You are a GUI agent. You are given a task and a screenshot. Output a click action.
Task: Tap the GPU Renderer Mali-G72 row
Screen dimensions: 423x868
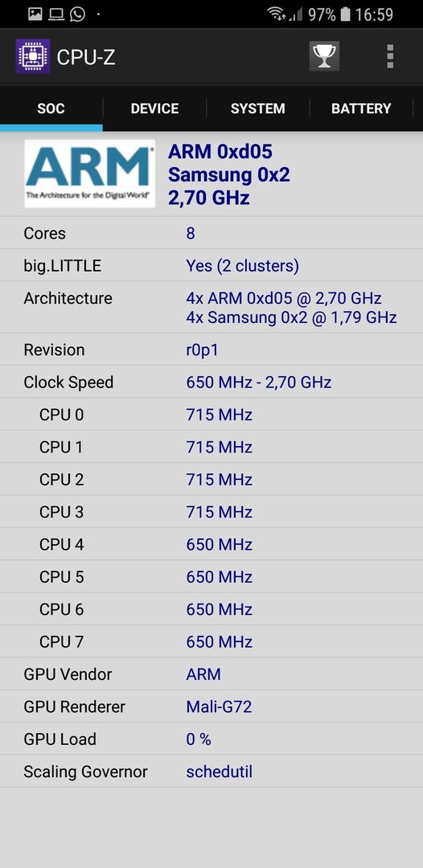(x=211, y=706)
